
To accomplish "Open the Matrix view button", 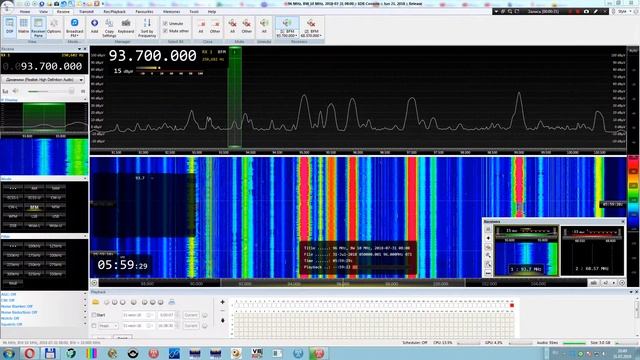I will 24,27.
